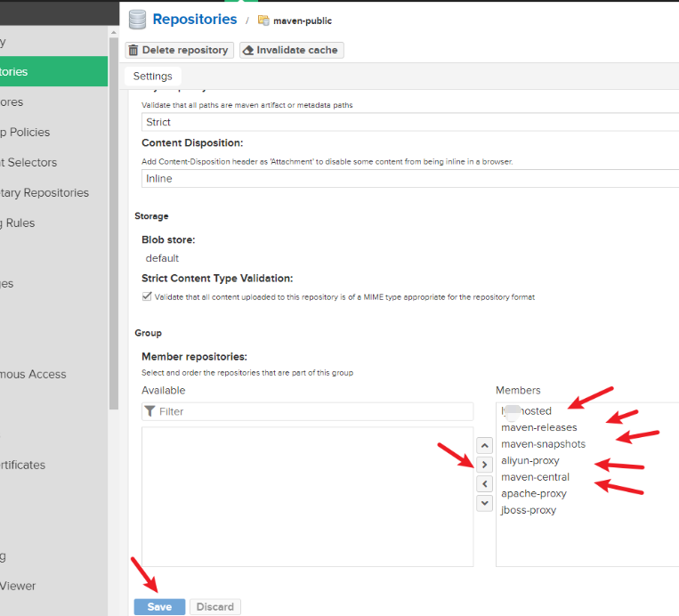Image resolution: width=679 pixels, height=616 pixels.
Task: Open the Inline content disposition dropdown
Action: click(409, 178)
